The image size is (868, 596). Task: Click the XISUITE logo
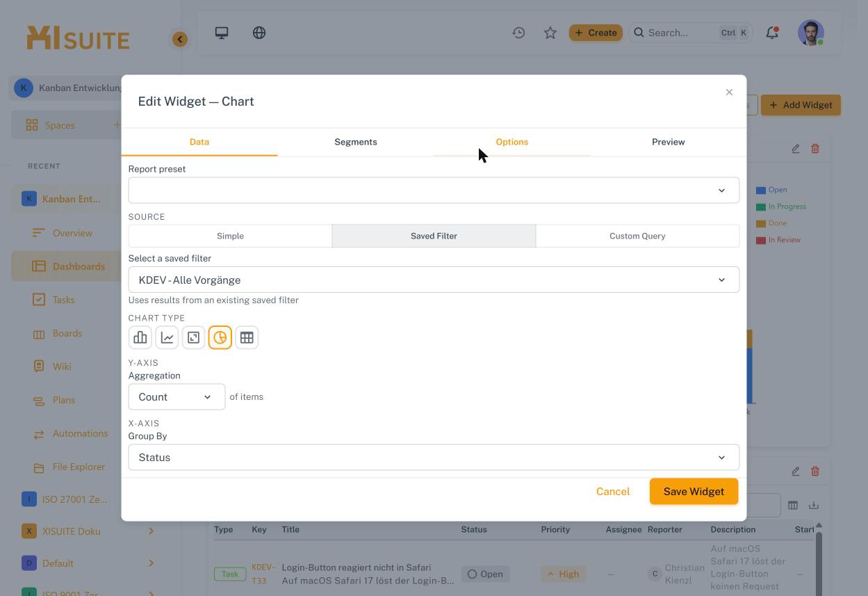[78, 38]
